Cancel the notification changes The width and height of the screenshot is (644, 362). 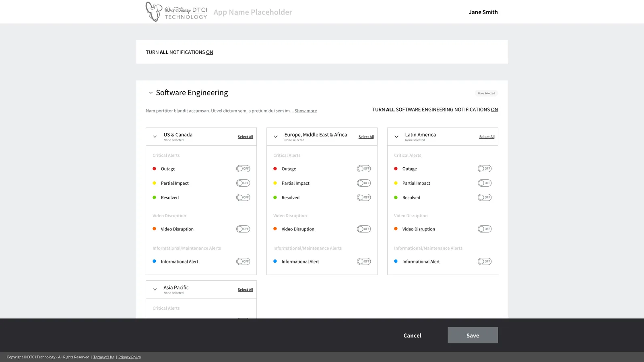pyautogui.click(x=413, y=335)
